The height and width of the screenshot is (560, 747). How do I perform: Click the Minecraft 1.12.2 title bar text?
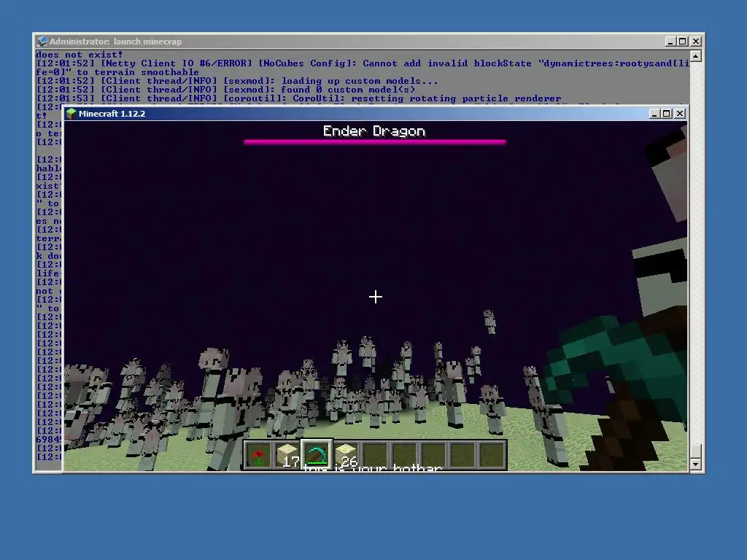pos(112,113)
